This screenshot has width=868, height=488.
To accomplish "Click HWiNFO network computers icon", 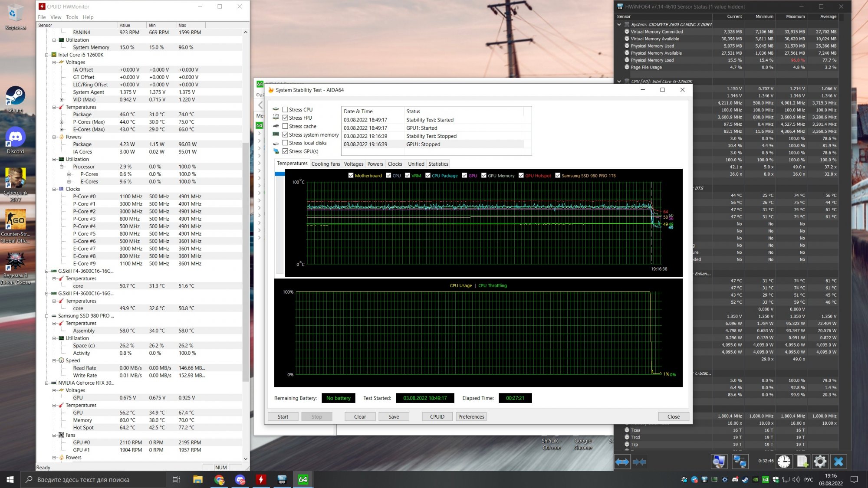I will [x=740, y=462].
